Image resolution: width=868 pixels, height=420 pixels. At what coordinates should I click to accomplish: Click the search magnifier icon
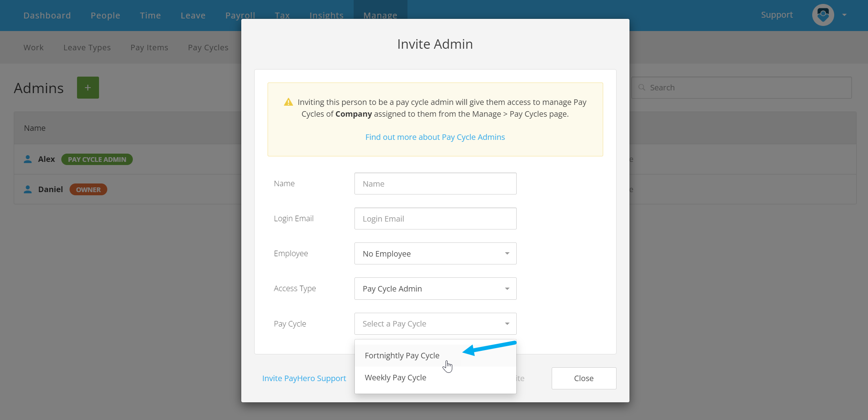click(642, 87)
